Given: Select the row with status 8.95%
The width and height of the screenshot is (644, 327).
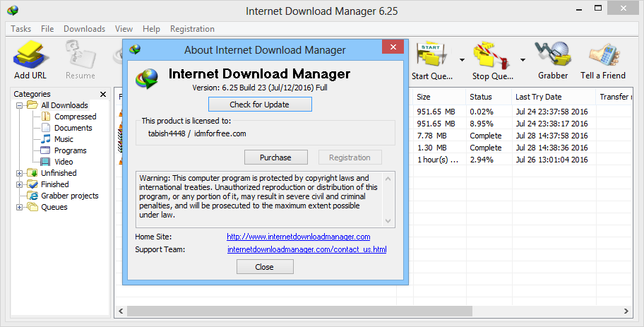Looking at the screenshot, I should pos(482,123).
